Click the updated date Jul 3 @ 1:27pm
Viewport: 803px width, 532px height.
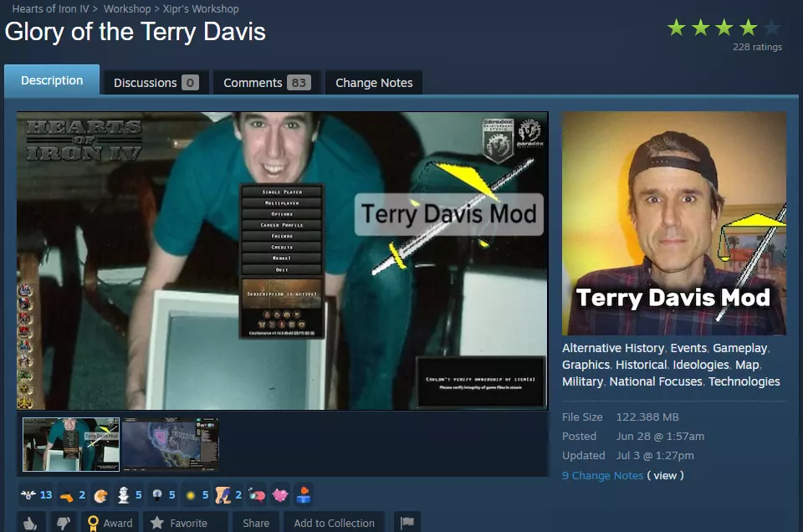click(655, 455)
